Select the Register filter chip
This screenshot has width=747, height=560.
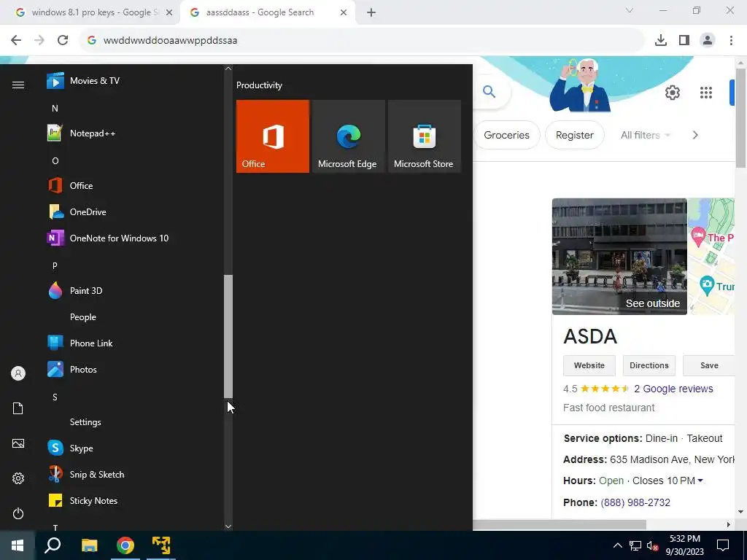(575, 135)
